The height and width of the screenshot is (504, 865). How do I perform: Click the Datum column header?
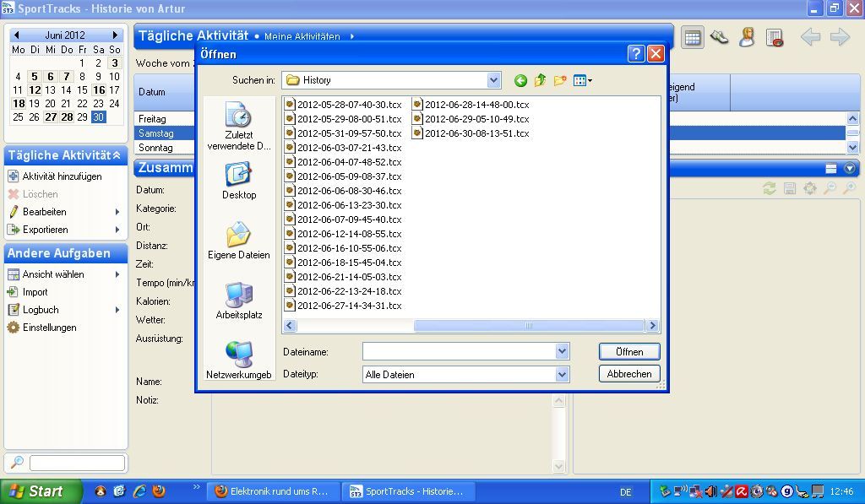[x=164, y=92]
